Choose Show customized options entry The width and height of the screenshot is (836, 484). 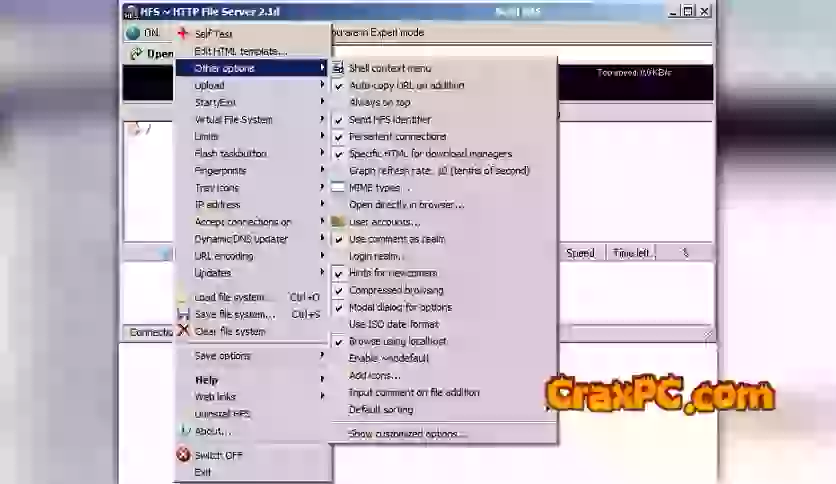407,434
